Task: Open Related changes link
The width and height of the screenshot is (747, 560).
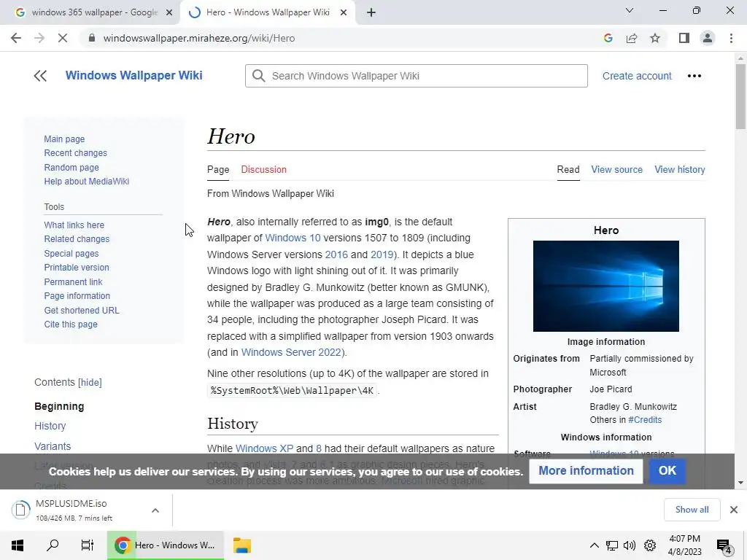Action: click(77, 239)
